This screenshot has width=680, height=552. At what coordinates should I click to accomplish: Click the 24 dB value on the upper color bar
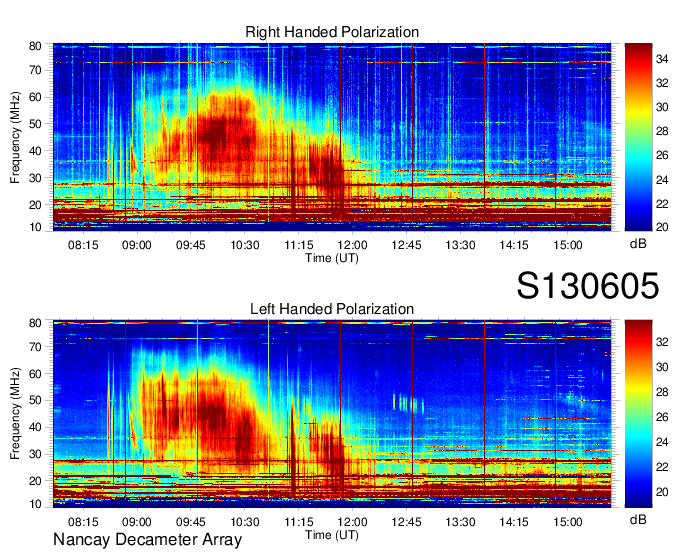click(x=662, y=180)
